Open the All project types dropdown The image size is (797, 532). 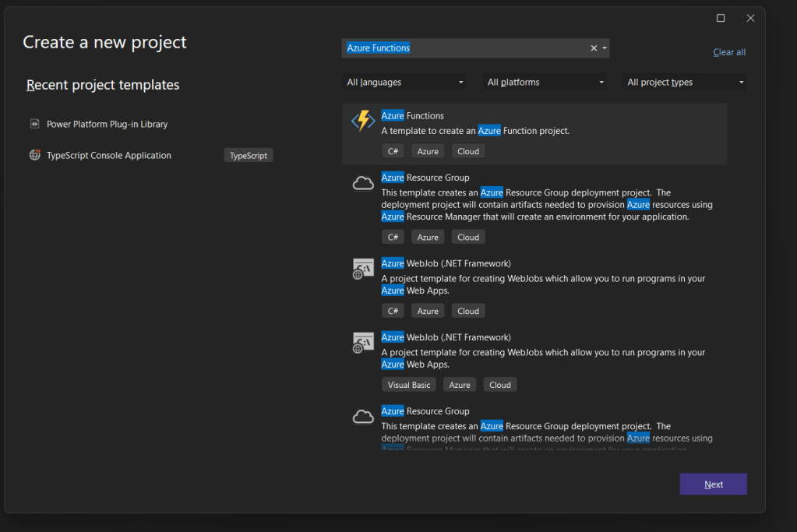click(x=683, y=82)
